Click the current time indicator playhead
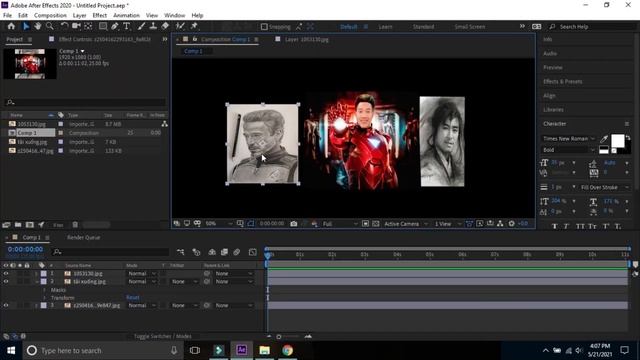 pos(267,255)
